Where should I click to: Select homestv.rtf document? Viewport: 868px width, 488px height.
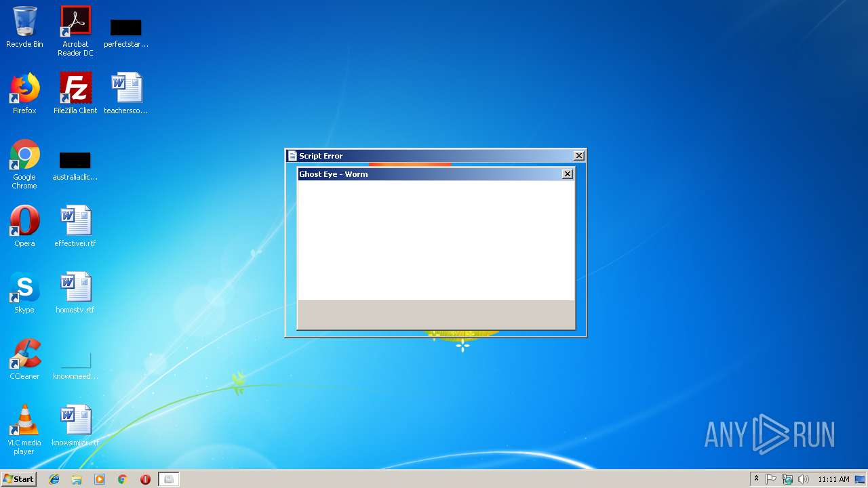coord(75,293)
